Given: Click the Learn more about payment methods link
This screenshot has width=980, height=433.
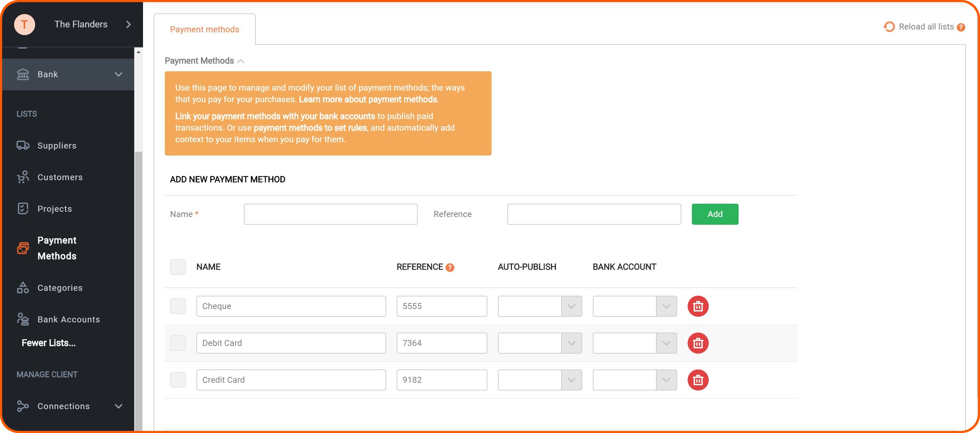Looking at the screenshot, I should (x=369, y=99).
